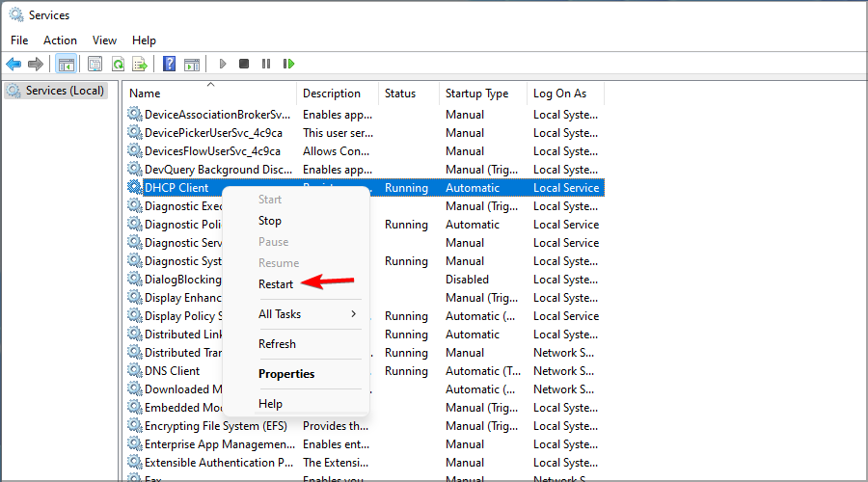Viewport: 868px width, 482px height.
Task: Click the toolbar Properties sheet icon
Action: (95, 65)
